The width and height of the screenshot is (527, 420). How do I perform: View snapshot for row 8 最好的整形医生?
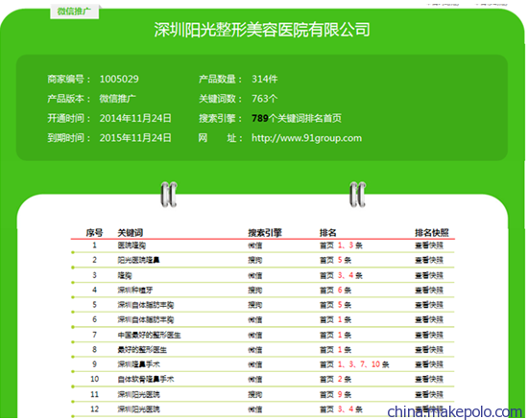429,349
